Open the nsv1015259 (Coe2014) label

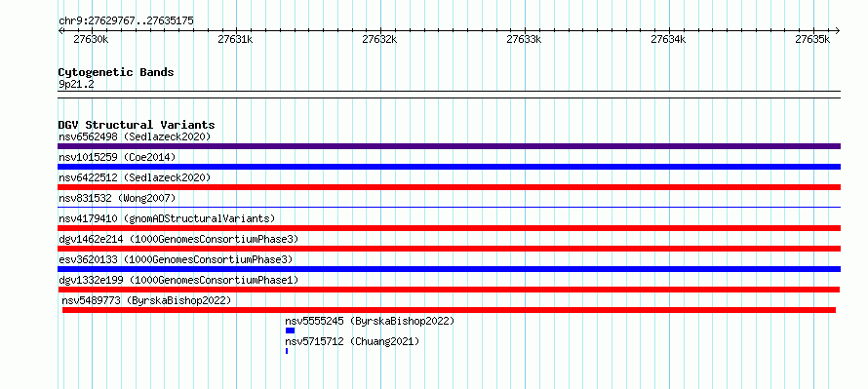[x=117, y=157]
